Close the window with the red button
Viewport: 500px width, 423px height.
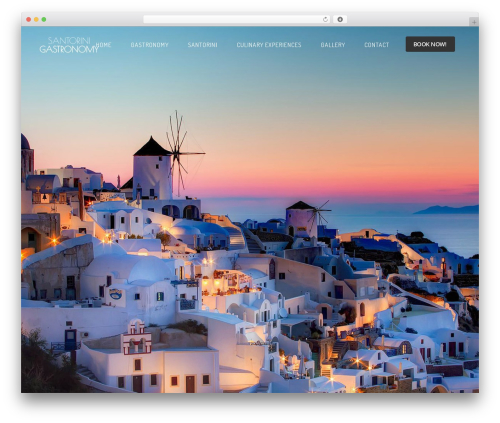click(29, 19)
